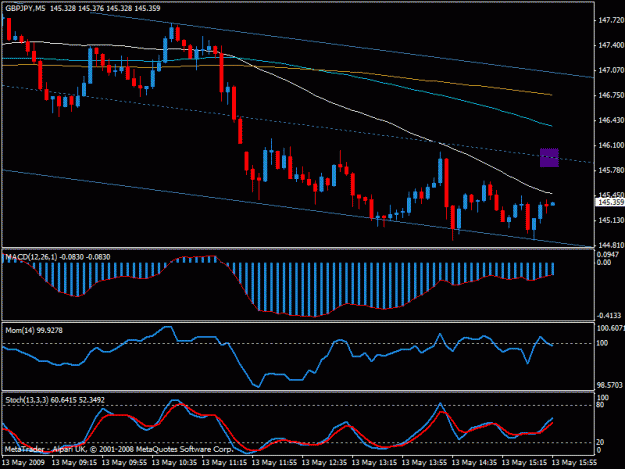
Task: Click the Stochastic scale level 20
Action: (601, 442)
